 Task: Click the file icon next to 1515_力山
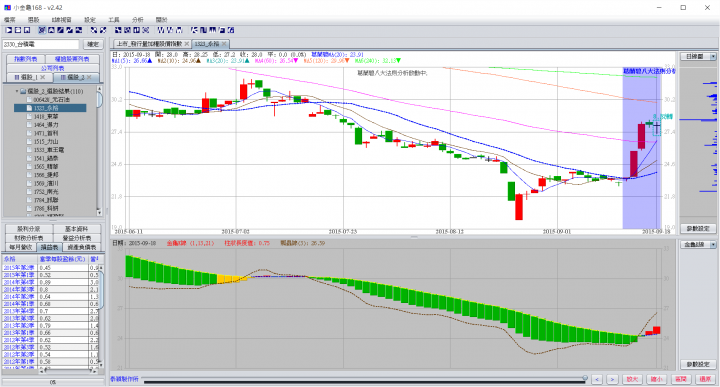(x=29, y=141)
